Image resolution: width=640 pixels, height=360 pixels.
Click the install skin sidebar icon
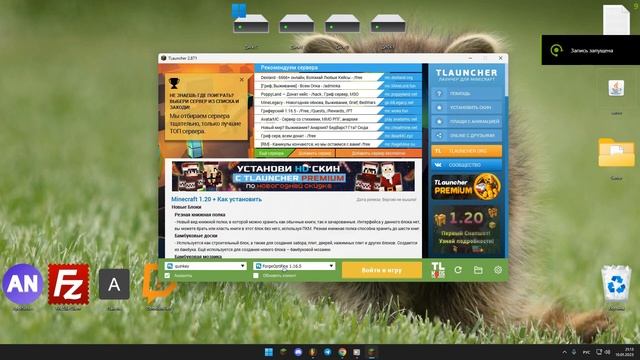[x=439, y=107]
